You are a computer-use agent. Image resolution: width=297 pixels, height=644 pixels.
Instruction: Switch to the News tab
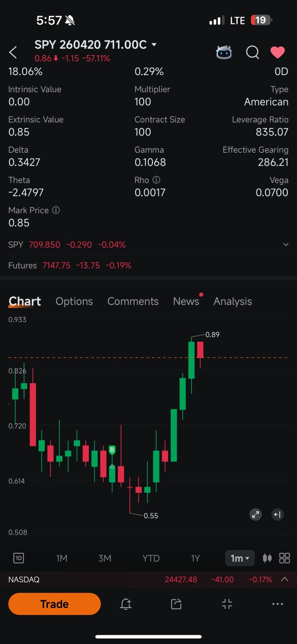click(x=186, y=301)
